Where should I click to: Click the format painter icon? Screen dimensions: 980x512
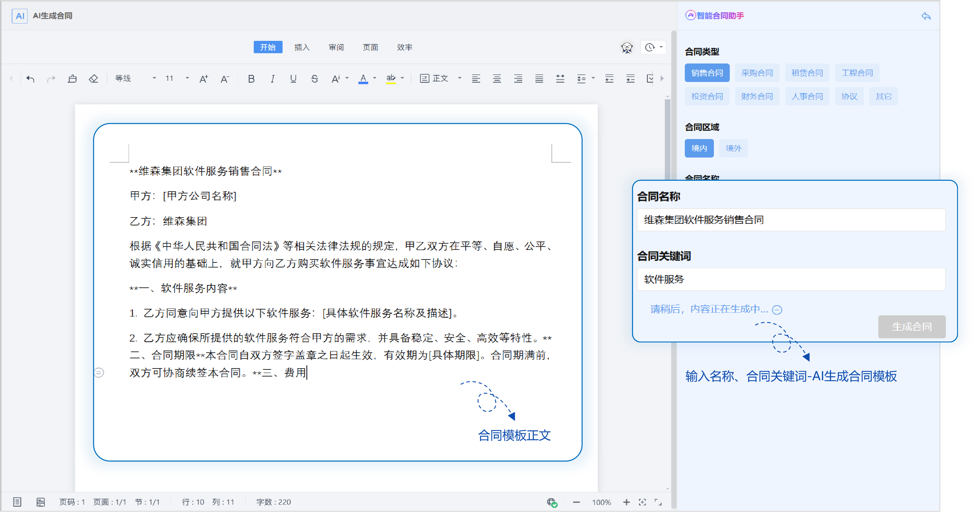(72, 79)
